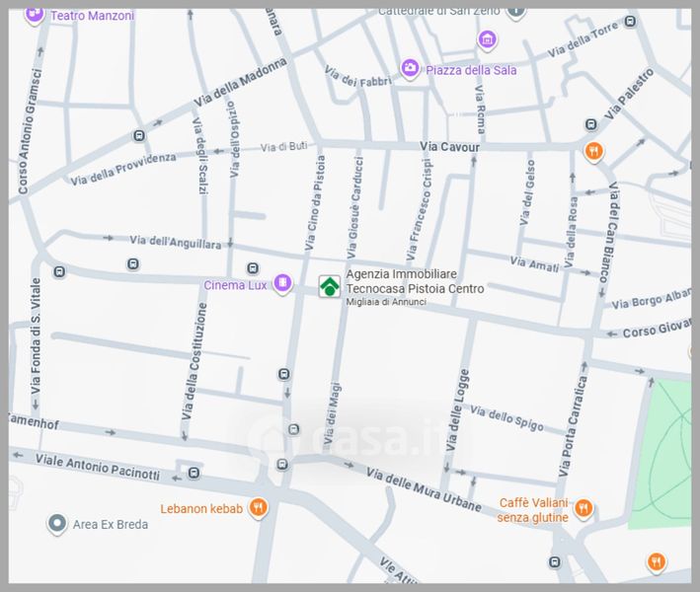This screenshot has height=592, width=700.
Task: Click the purple museum icon near Cattedrale di San Zeno
Action: pyautogui.click(x=486, y=39)
